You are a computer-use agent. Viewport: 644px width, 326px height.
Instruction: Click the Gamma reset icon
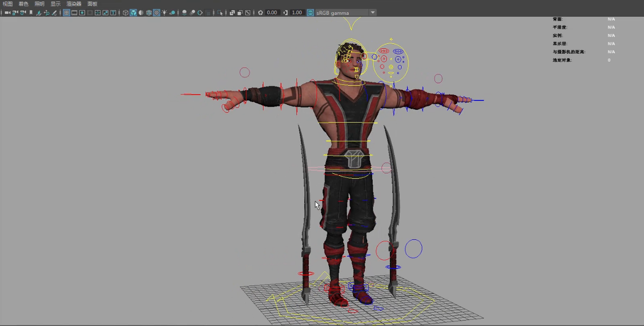tap(285, 12)
